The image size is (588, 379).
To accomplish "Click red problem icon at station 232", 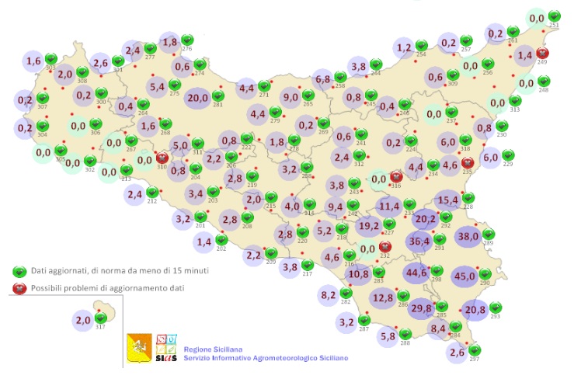I will pos(384,247).
